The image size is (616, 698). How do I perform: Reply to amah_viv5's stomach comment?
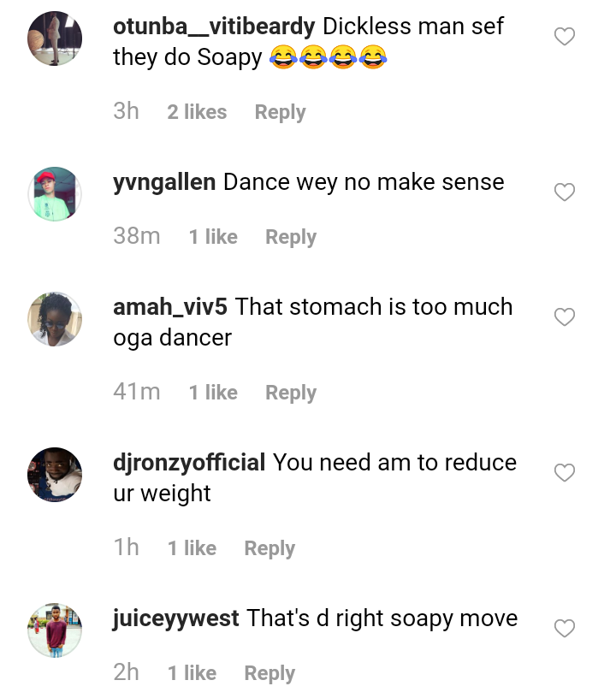pos(291,393)
